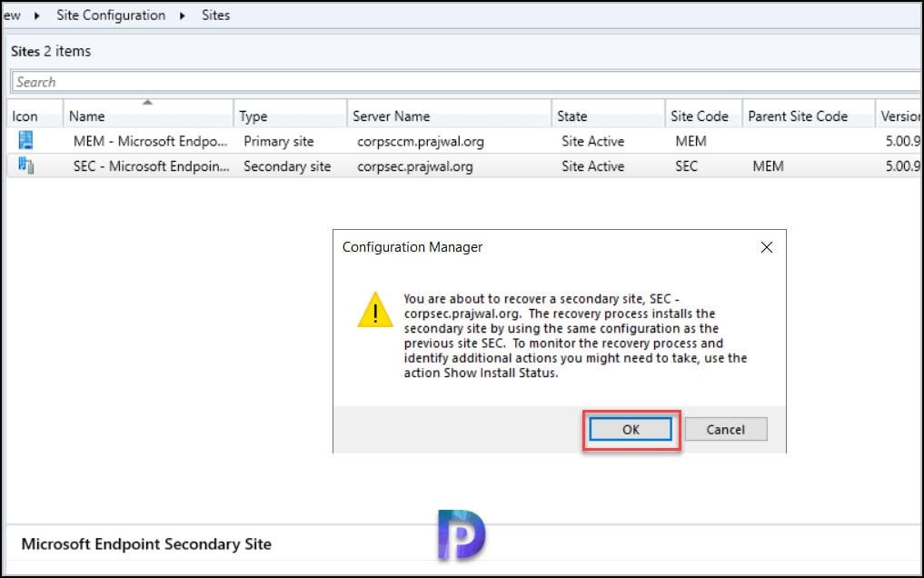Sort the list by Name column

point(148,116)
